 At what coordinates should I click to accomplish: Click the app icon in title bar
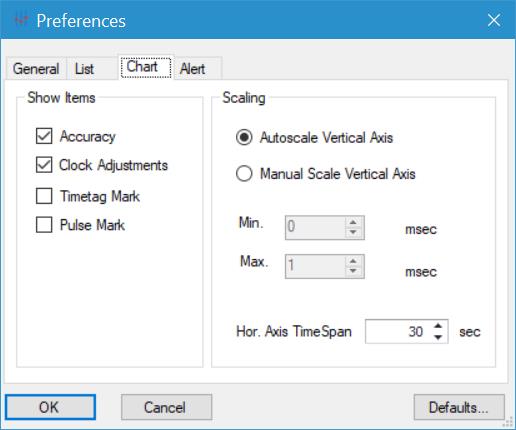pyautogui.click(x=20, y=21)
